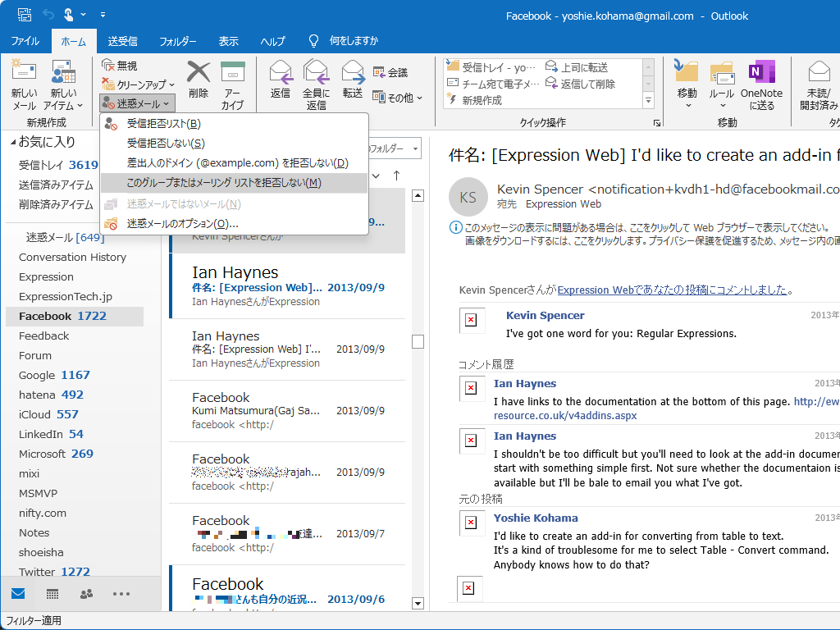Select the 新規作成 quick step
Viewport: 840px width, 630px height.
pos(475,100)
